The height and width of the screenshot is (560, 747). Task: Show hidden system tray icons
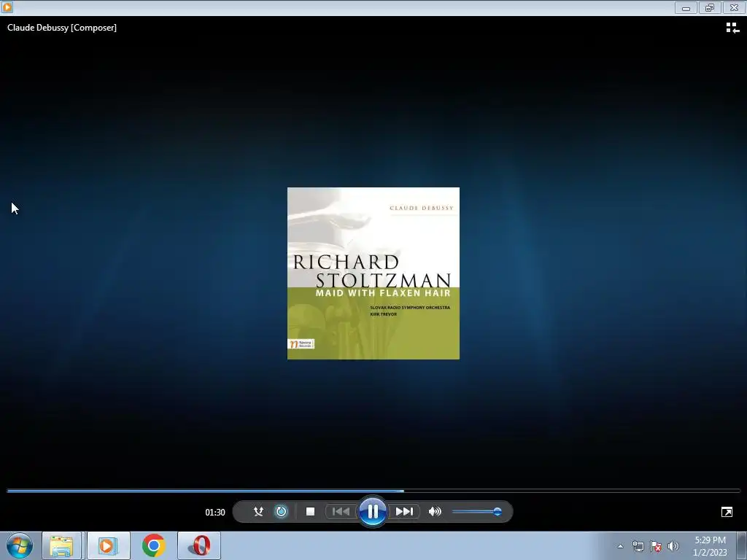click(x=620, y=546)
